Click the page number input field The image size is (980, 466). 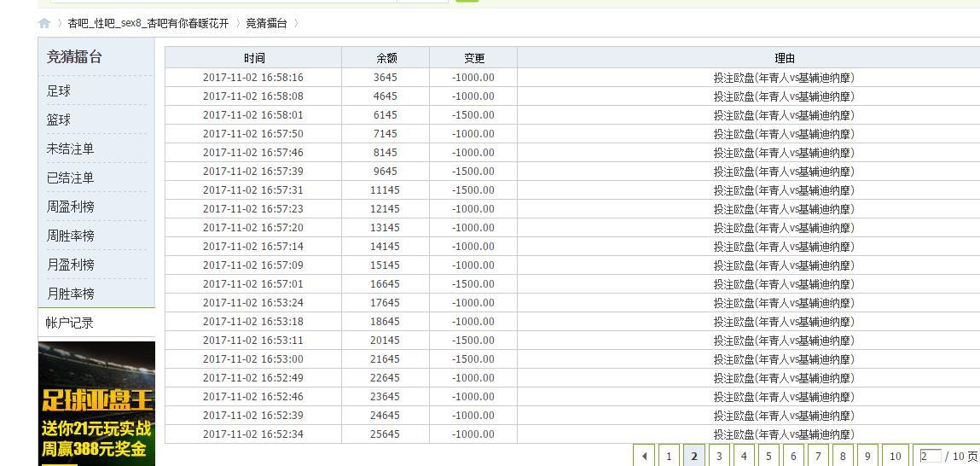tap(930, 456)
